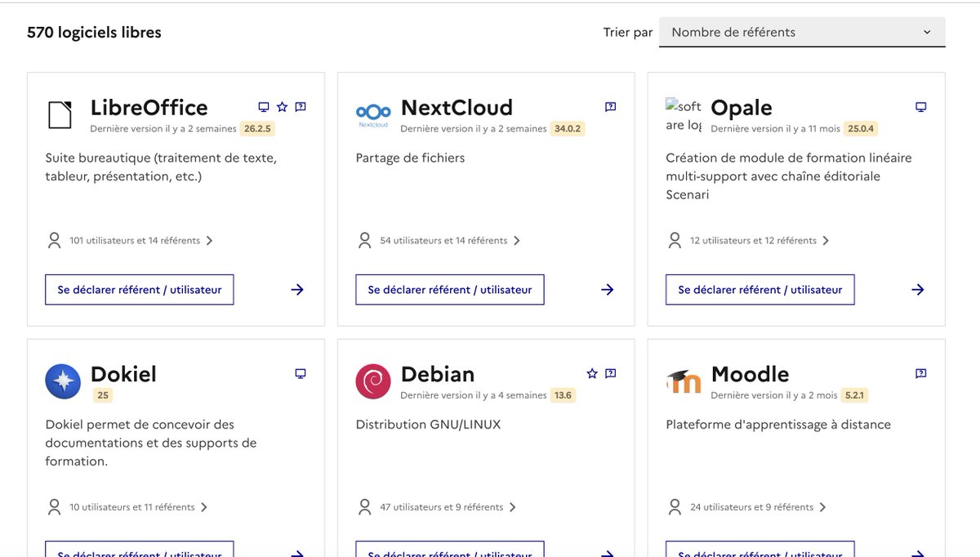Click the user icon on Moodle card

675,507
